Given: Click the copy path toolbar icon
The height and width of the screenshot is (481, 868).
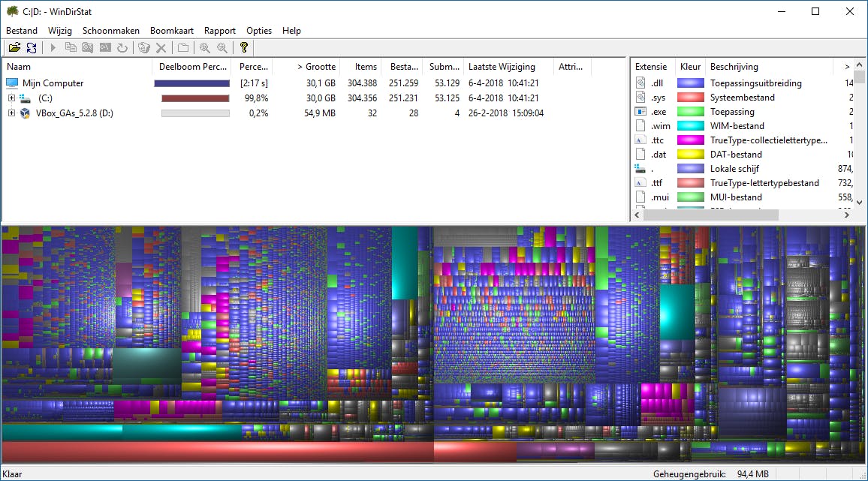Looking at the screenshot, I should (71, 48).
